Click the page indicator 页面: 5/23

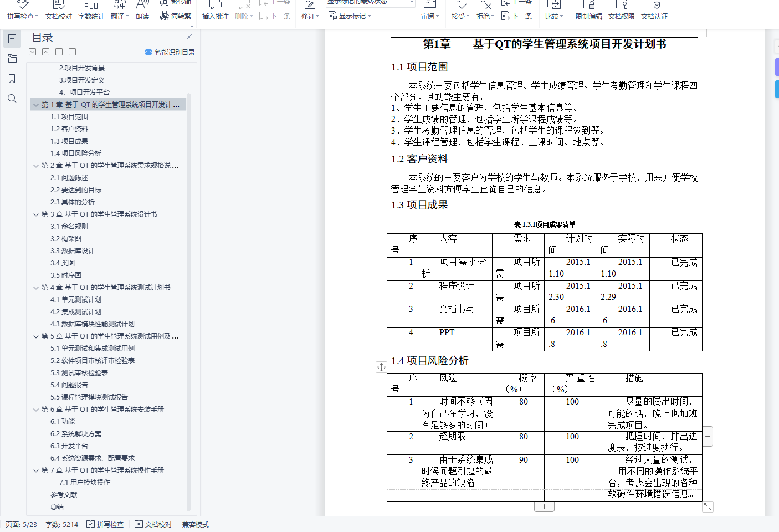pyautogui.click(x=21, y=524)
